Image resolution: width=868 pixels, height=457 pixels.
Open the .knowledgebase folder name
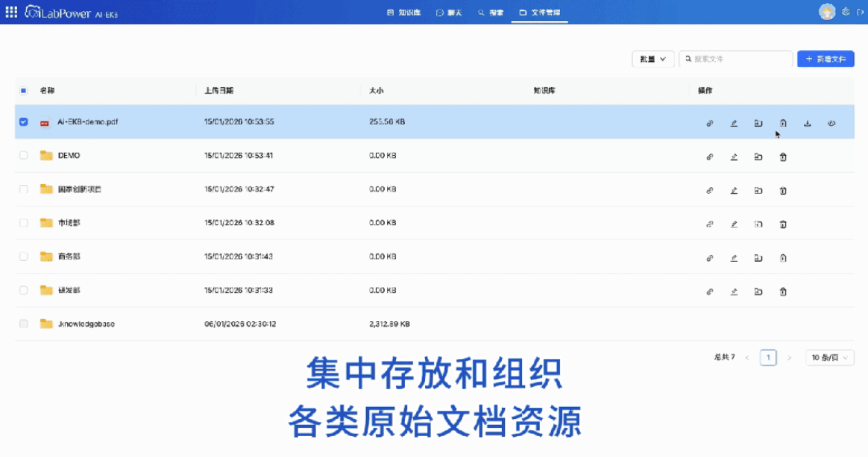(87, 324)
